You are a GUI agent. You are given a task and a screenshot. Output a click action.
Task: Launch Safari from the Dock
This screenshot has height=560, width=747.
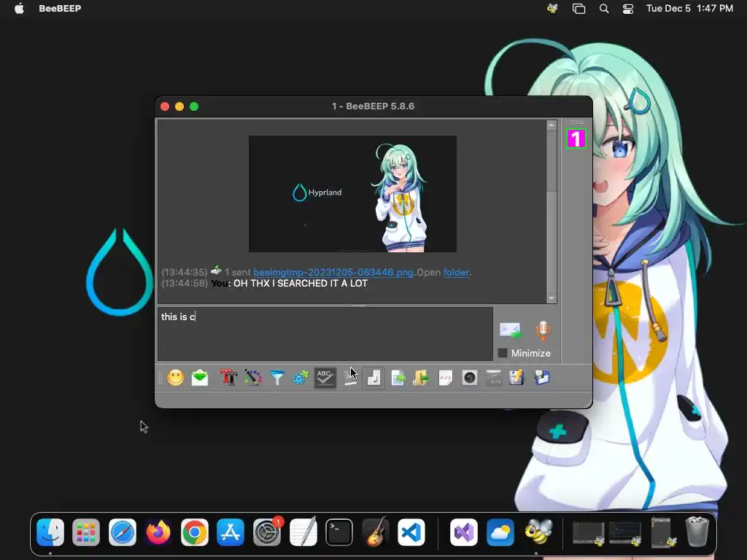tap(123, 532)
